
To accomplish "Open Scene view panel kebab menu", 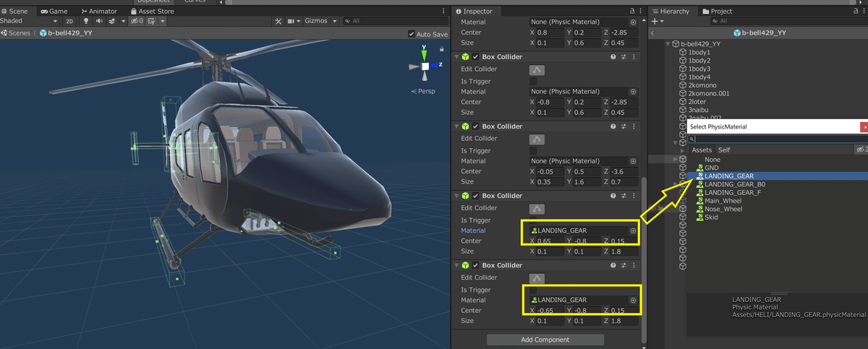I will coord(443,12).
